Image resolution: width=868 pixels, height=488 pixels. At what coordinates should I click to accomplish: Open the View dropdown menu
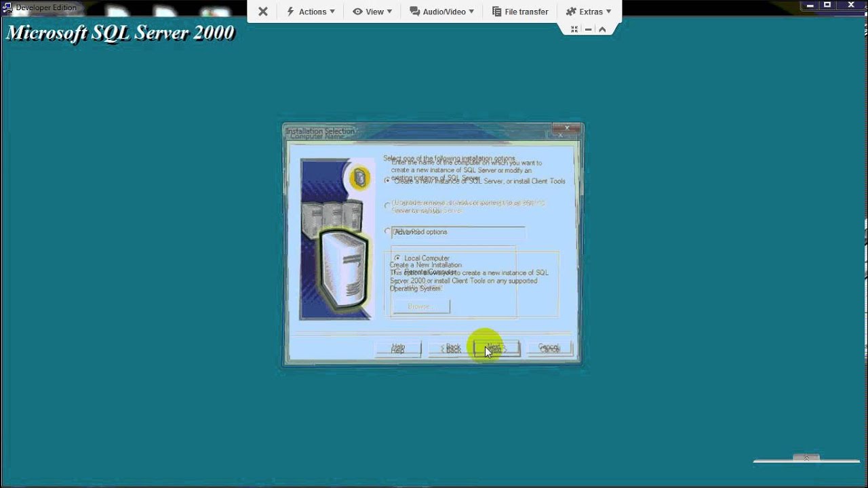pyautogui.click(x=372, y=12)
